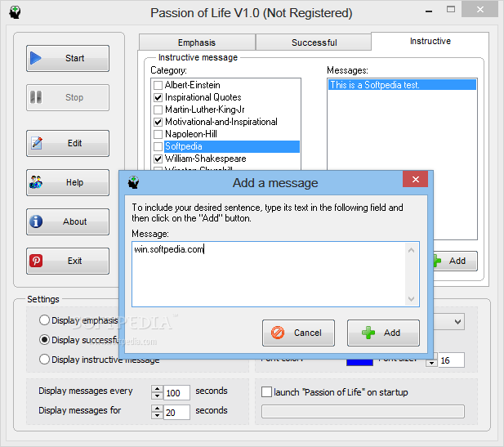Click the Exit button
Screen dimensions: 504x447
point(68,261)
